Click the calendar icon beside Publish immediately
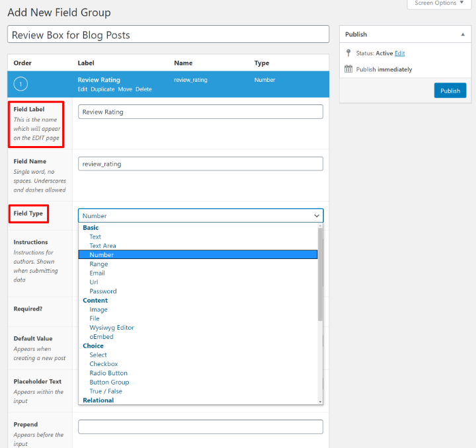The height and width of the screenshot is (448, 476). point(348,69)
